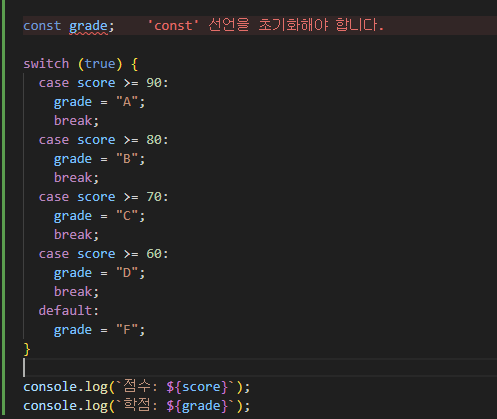Viewport: 497px width, 419px height.
Task: Place cursor on empty line below switch
Action: (x=260, y=368)
